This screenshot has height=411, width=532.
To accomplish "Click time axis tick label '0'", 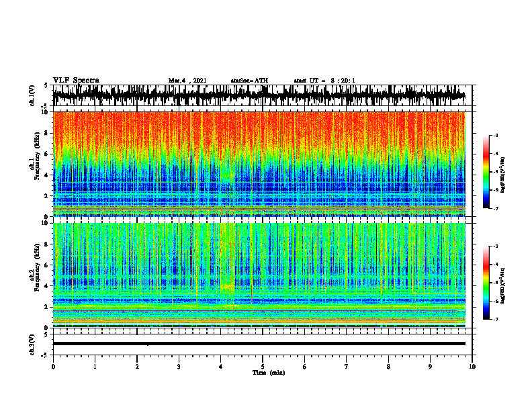I will (53, 367).
